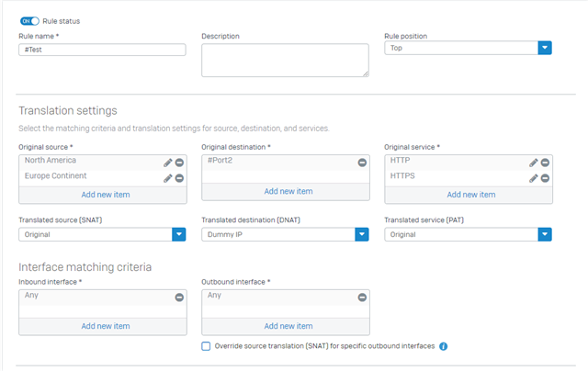This screenshot has width=588, height=371.
Task: Enable Override source translation (SNAT) checkbox
Action: point(206,346)
